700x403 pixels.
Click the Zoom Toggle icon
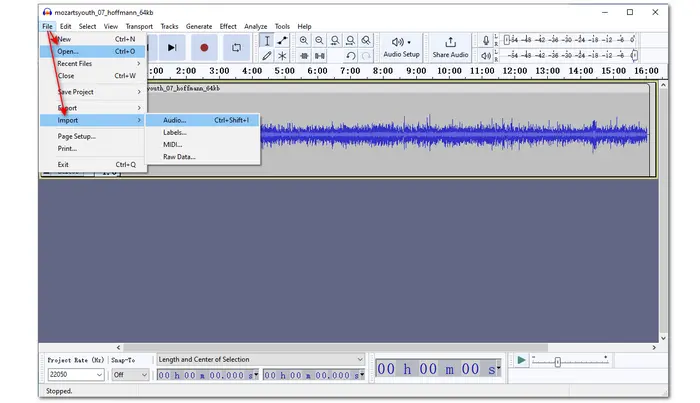[x=366, y=41]
